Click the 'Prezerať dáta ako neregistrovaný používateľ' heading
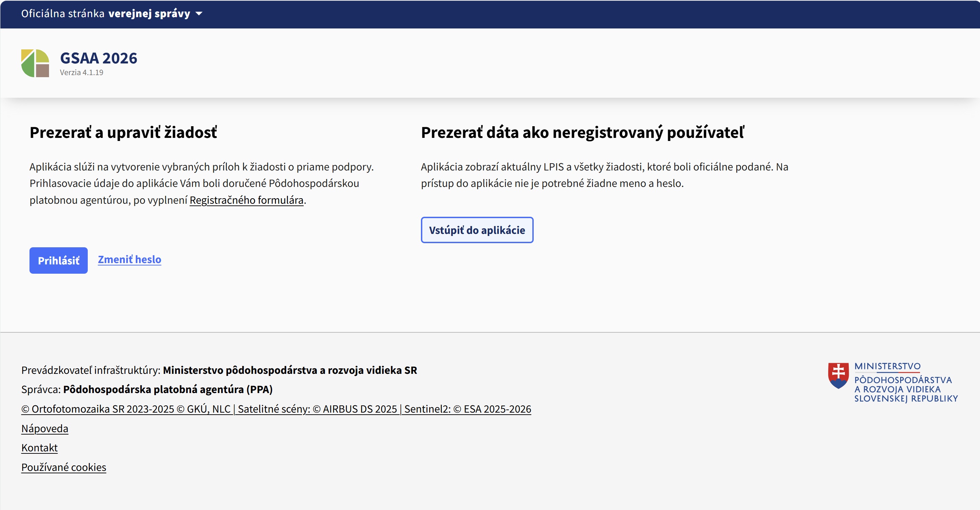980x510 pixels. coord(582,132)
